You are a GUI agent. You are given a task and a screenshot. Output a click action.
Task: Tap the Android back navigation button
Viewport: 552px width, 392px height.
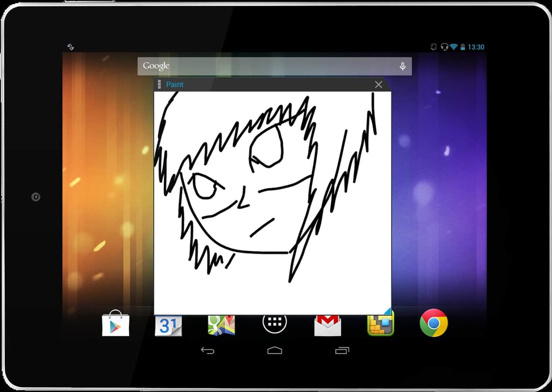tap(207, 351)
